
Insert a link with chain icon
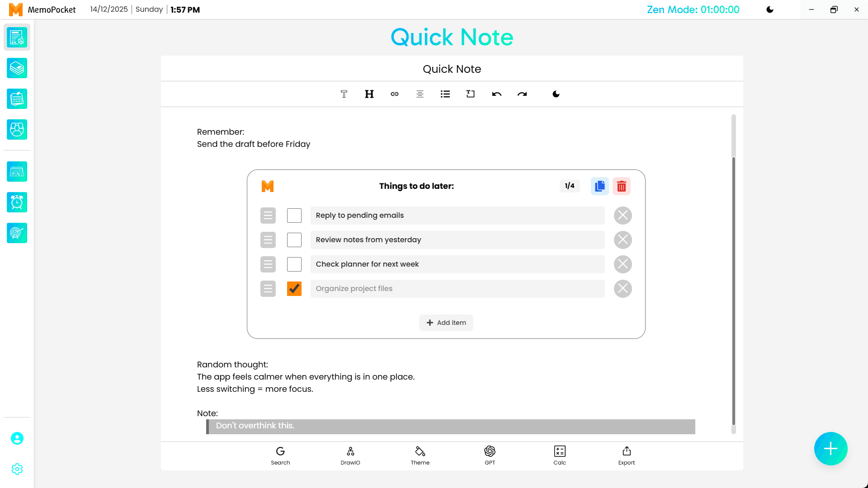click(x=395, y=94)
